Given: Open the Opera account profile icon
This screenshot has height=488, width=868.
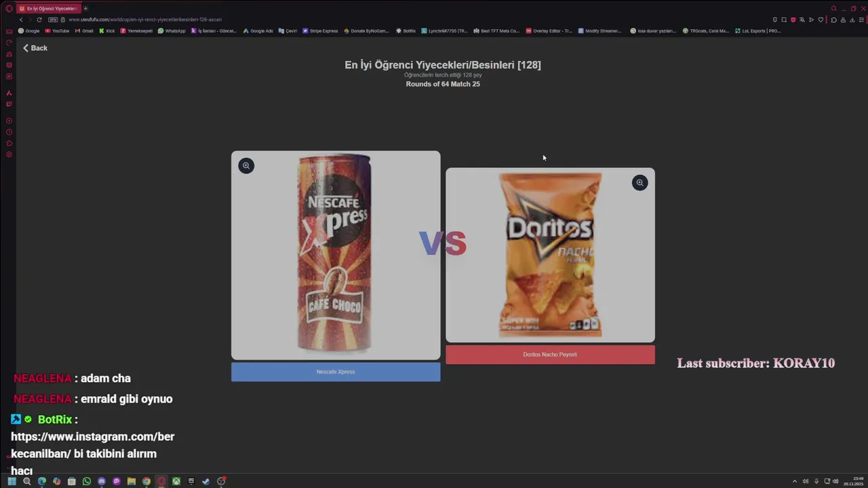Looking at the screenshot, I should tap(843, 20).
